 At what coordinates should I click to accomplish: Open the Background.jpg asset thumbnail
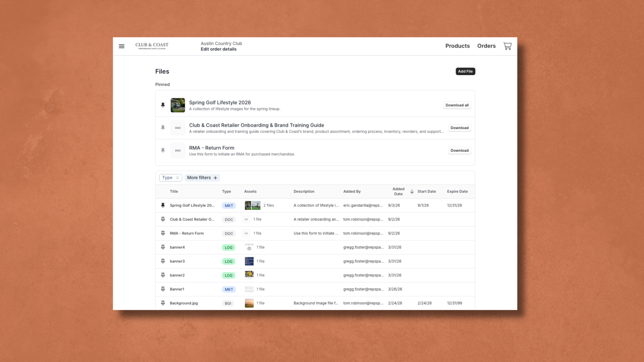coord(249,303)
